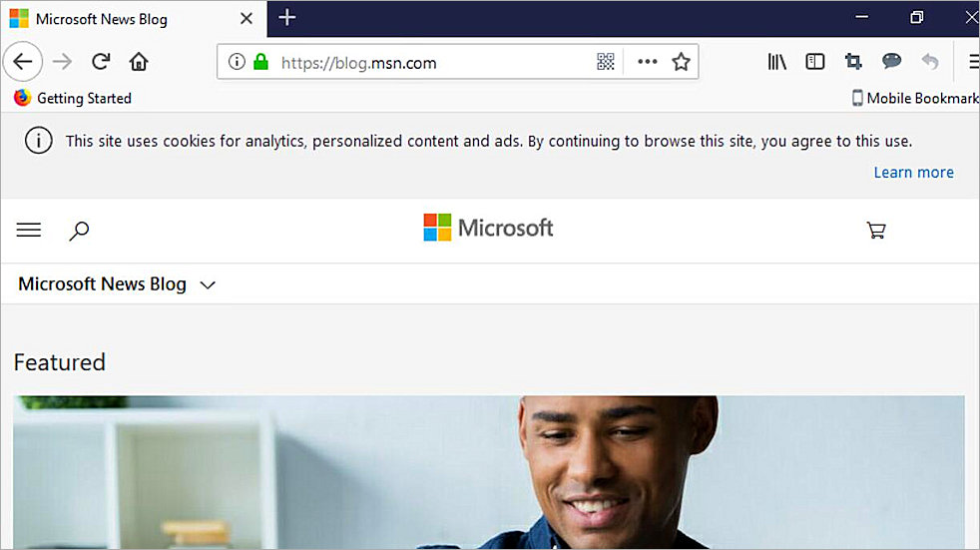The width and height of the screenshot is (980, 550).
Task: Open a new browser tab
Action: coord(287,18)
